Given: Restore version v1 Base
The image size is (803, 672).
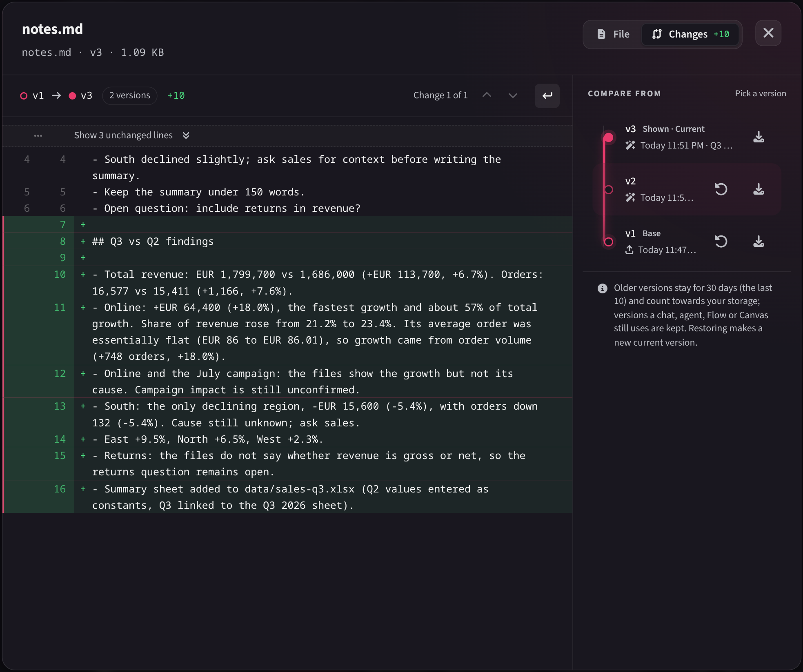Looking at the screenshot, I should (721, 242).
